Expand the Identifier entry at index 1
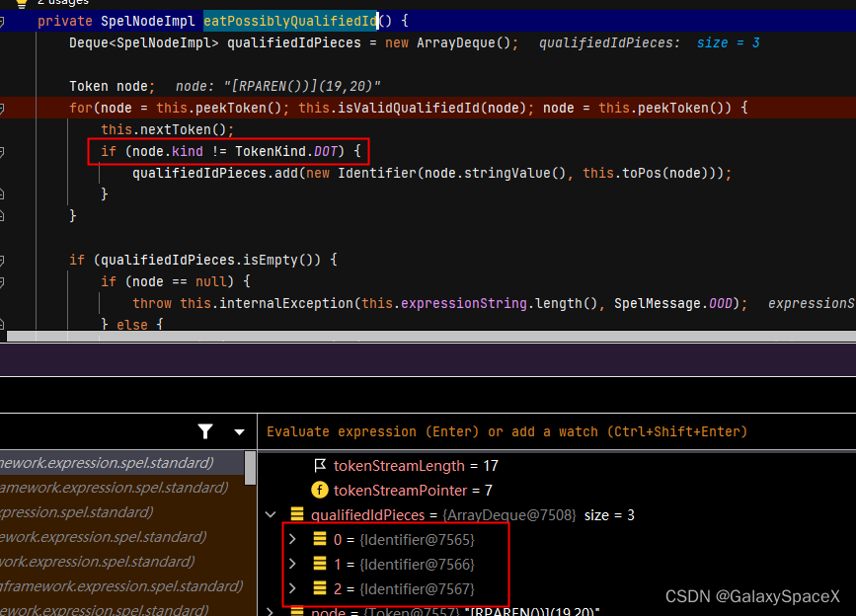Viewport: 856px width, 616px height. (x=290, y=562)
